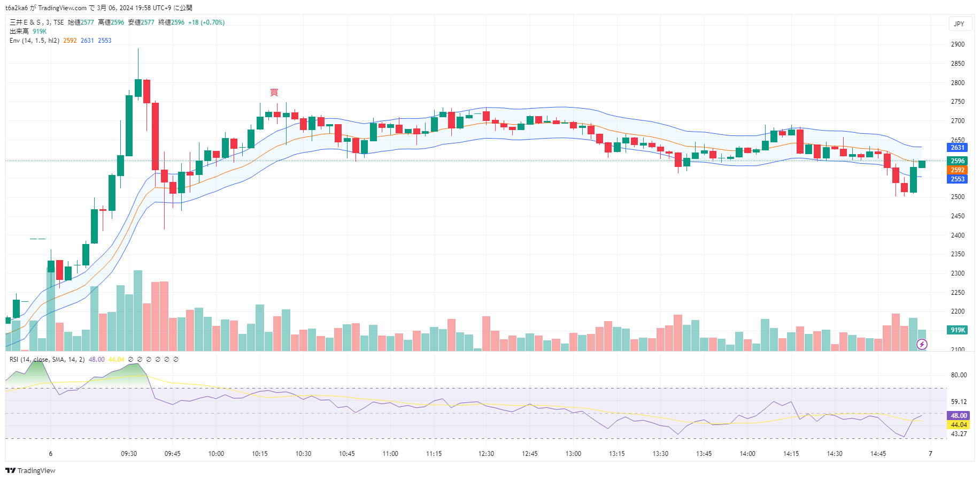
Task: Click the purple lightning bolt icon
Action: point(922,344)
